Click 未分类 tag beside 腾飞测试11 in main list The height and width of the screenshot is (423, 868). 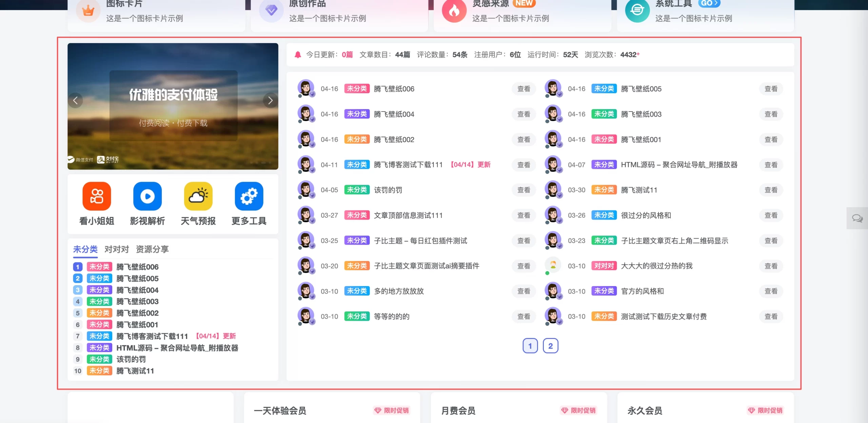tap(604, 190)
